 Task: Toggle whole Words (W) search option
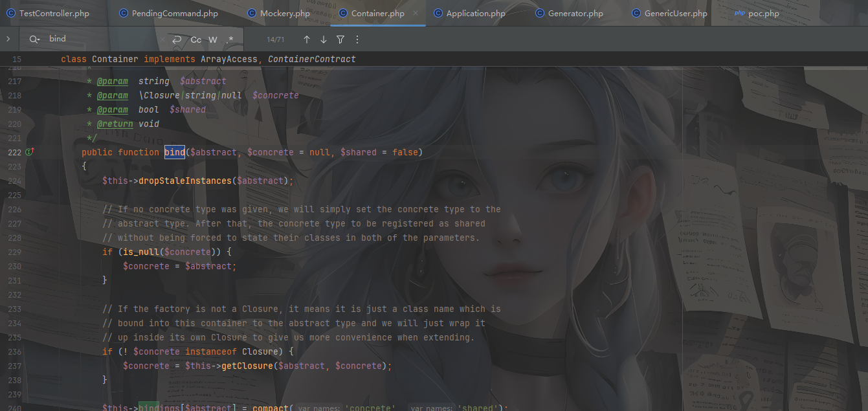pos(213,39)
